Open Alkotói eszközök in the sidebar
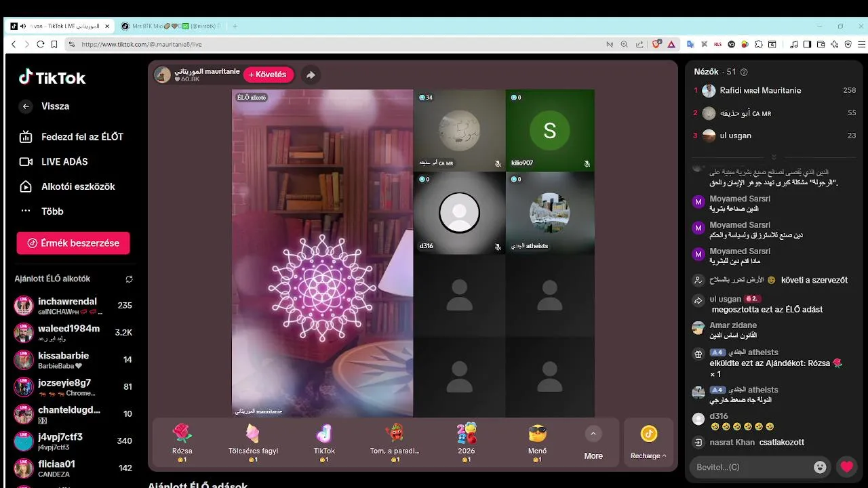The width and height of the screenshot is (868, 488). point(68,186)
